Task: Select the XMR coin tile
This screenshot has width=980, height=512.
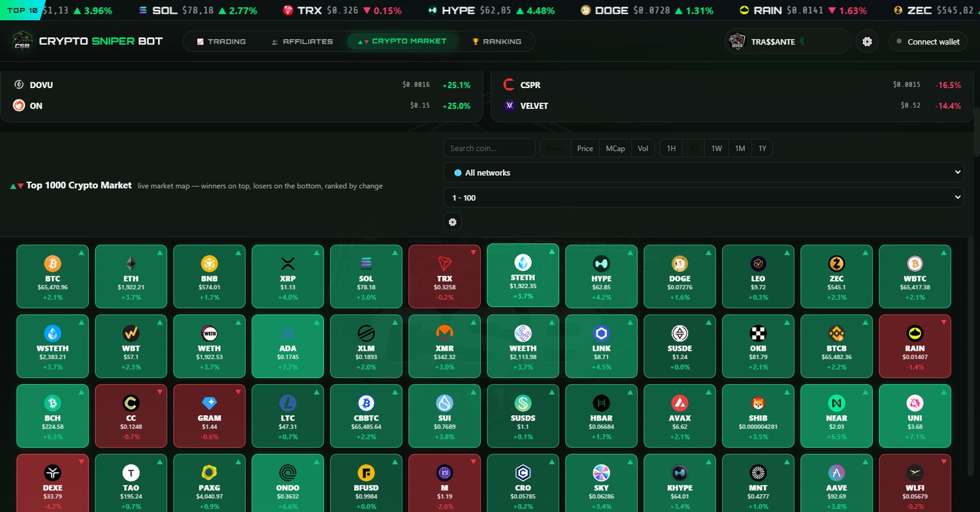Action: click(x=444, y=346)
